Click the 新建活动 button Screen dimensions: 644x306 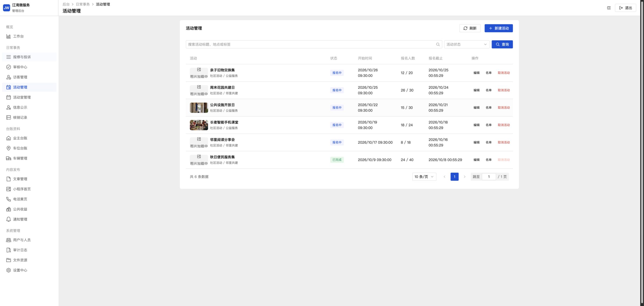(x=499, y=28)
